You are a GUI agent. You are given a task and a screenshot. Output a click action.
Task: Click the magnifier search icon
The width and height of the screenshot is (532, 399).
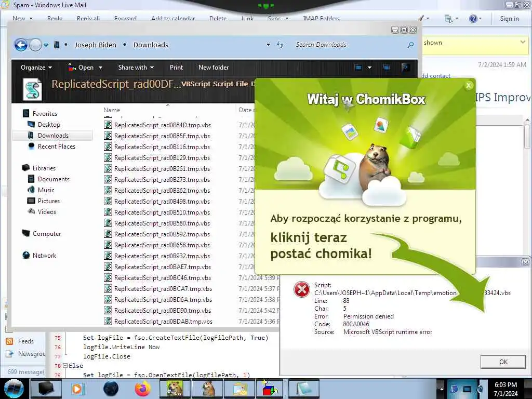(x=410, y=45)
